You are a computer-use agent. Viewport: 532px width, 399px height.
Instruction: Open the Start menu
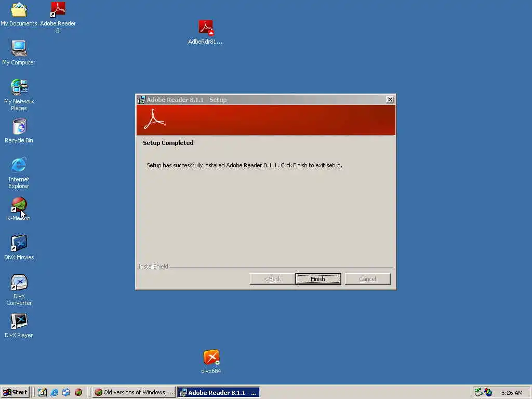click(x=15, y=392)
